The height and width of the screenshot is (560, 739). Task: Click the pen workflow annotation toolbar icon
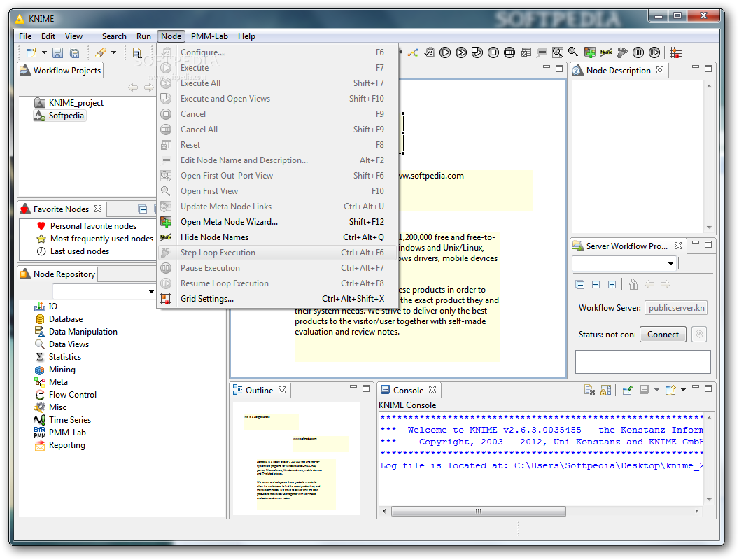[100, 52]
